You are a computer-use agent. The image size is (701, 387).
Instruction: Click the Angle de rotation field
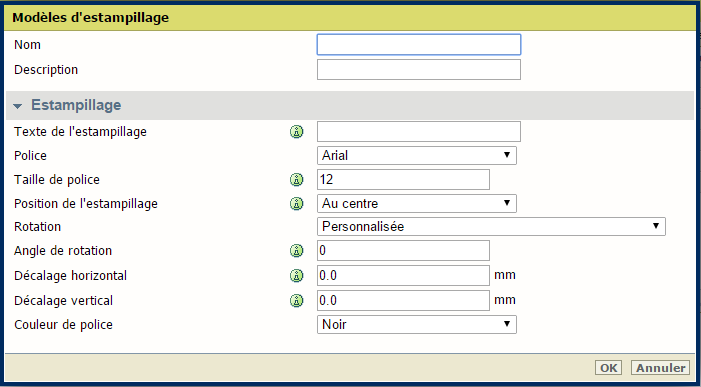[403, 250]
